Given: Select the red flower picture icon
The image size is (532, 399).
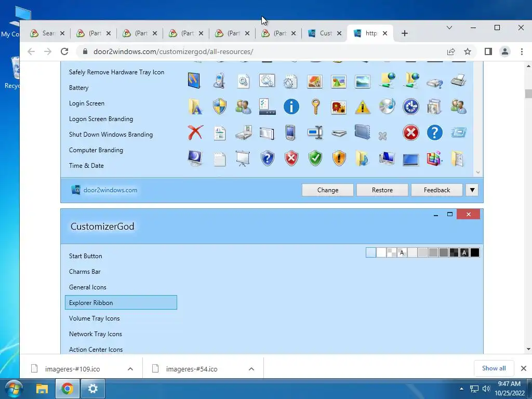Looking at the screenshot, I should [339, 107].
